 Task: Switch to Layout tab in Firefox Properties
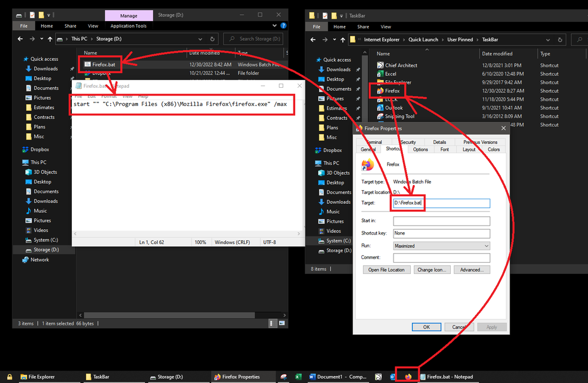tap(468, 149)
